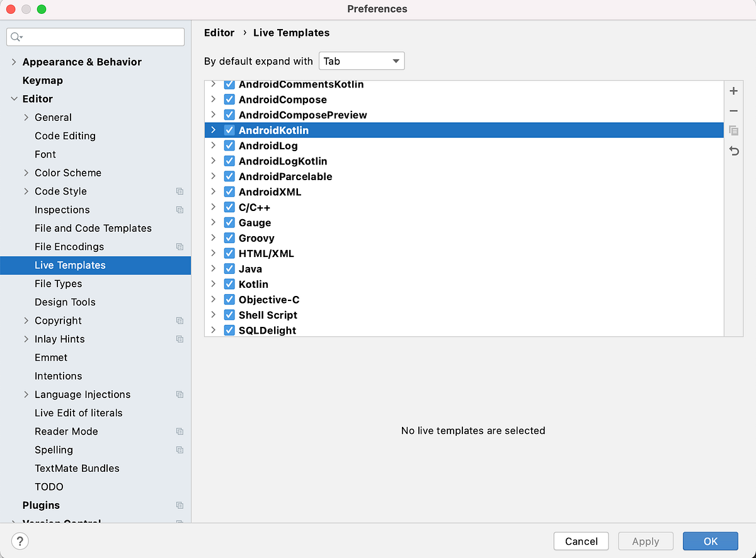Select the Gauge template group row
The width and height of the screenshot is (756, 558).
[x=255, y=222]
